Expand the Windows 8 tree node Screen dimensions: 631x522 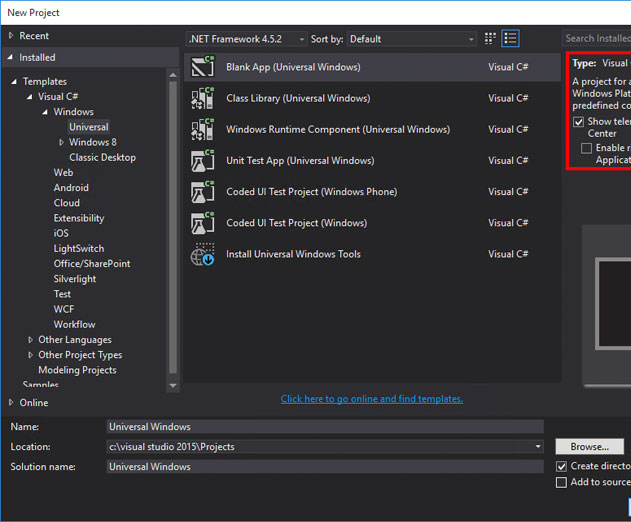(x=61, y=142)
